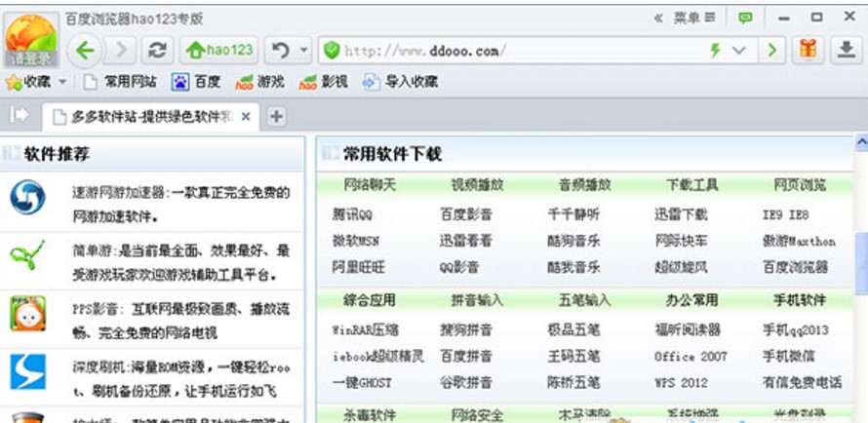Open the 常用网站 bookmark

120,83
